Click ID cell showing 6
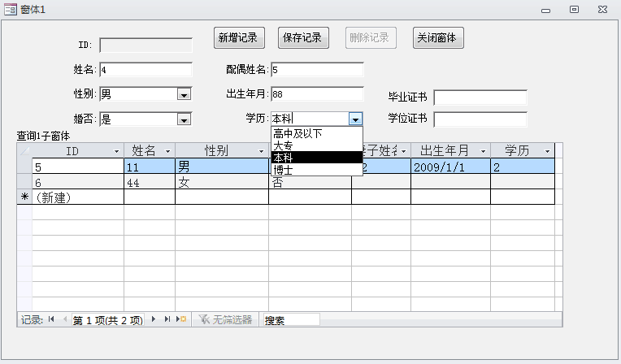The image size is (621, 364). 78,182
